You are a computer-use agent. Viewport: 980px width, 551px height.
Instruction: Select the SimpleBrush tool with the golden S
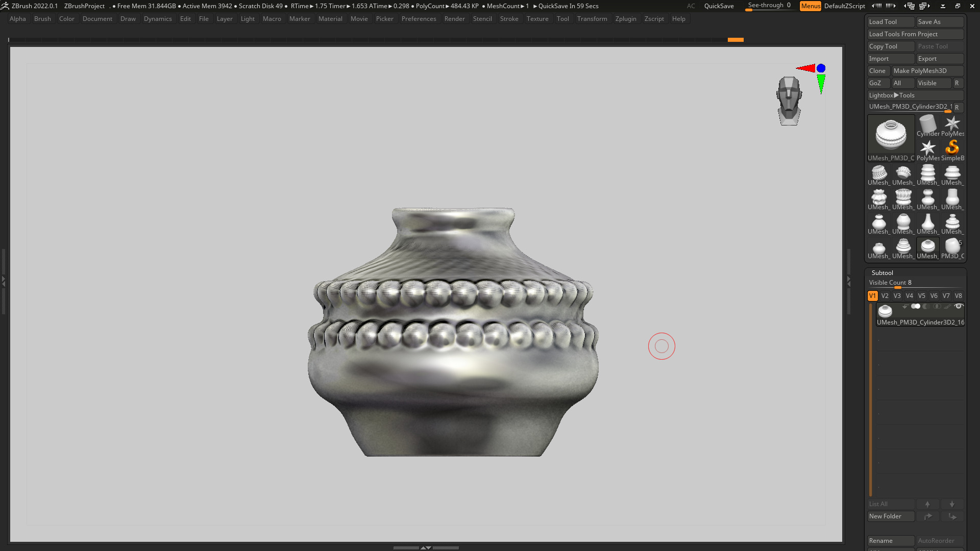(952, 150)
